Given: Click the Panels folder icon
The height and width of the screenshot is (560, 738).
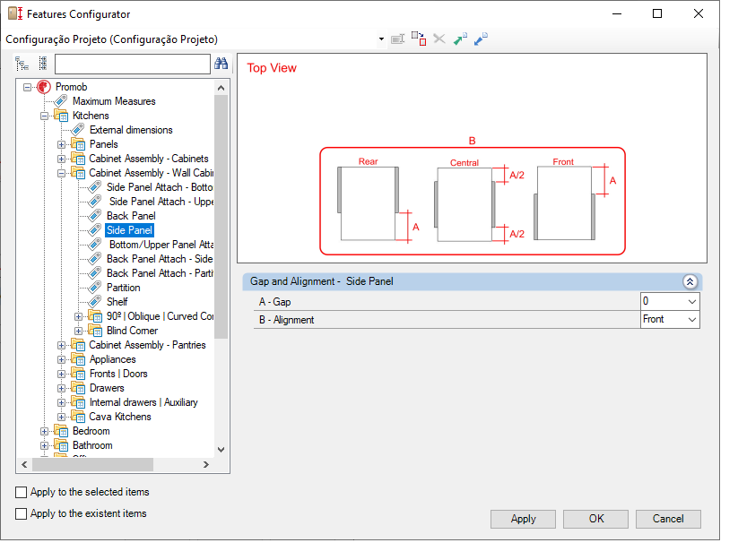Looking at the screenshot, I should (x=78, y=144).
